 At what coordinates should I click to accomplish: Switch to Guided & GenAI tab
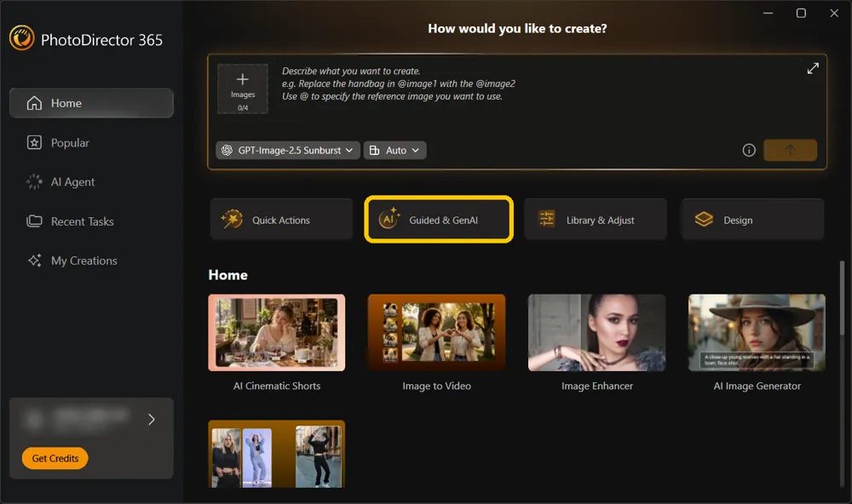click(x=439, y=220)
